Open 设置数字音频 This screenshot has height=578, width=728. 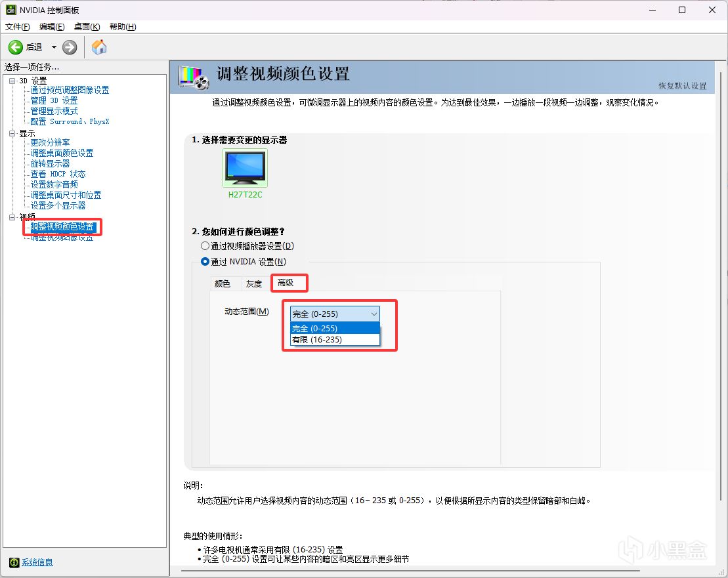54,184
